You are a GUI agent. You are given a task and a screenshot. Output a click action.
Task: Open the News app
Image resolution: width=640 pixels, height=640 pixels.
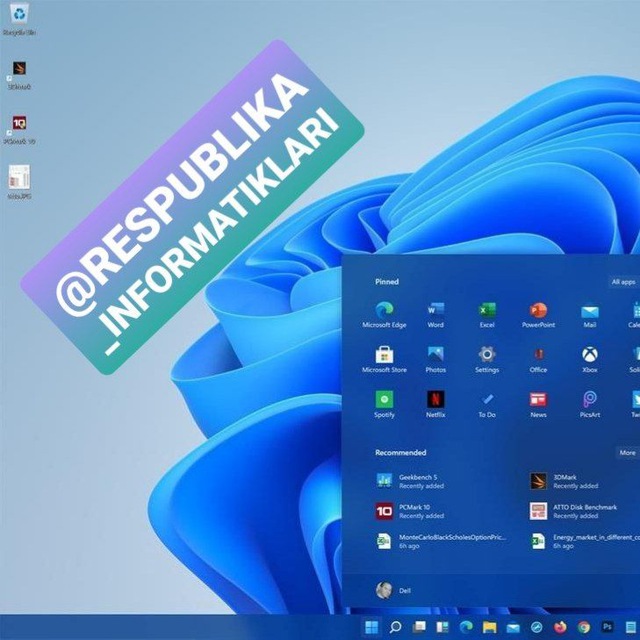coord(538,404)
